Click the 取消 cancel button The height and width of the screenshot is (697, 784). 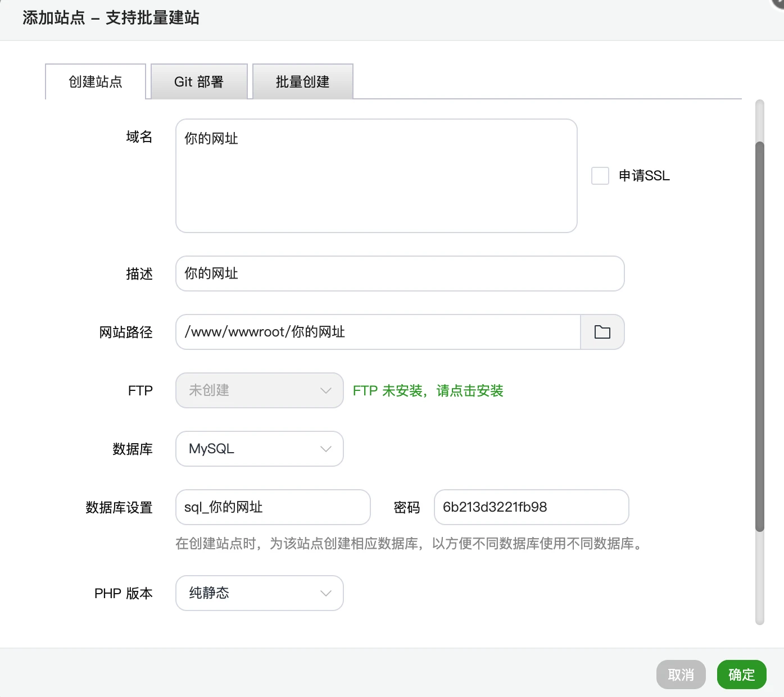(x=681, y=675)
